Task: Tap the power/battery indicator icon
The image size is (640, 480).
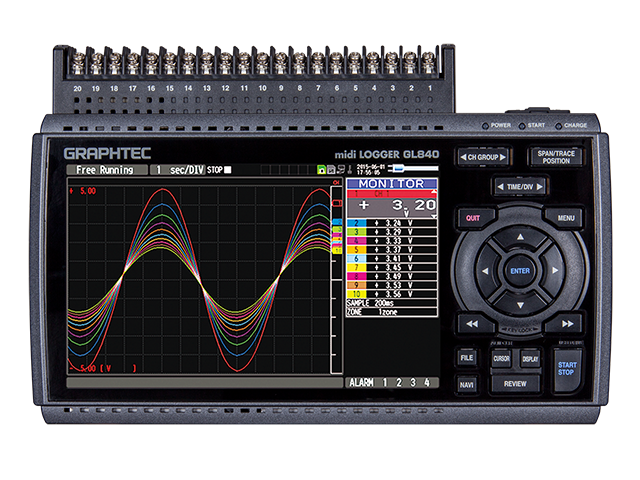Action: pyautogui.click(x=413, y=168)
